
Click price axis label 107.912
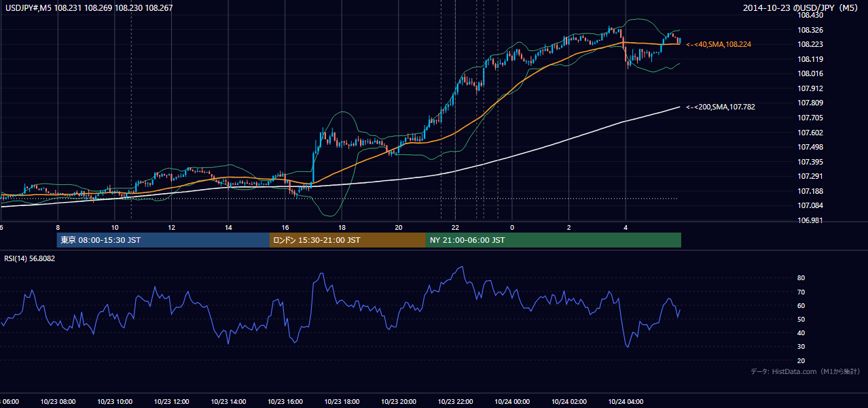coord(811,88)
